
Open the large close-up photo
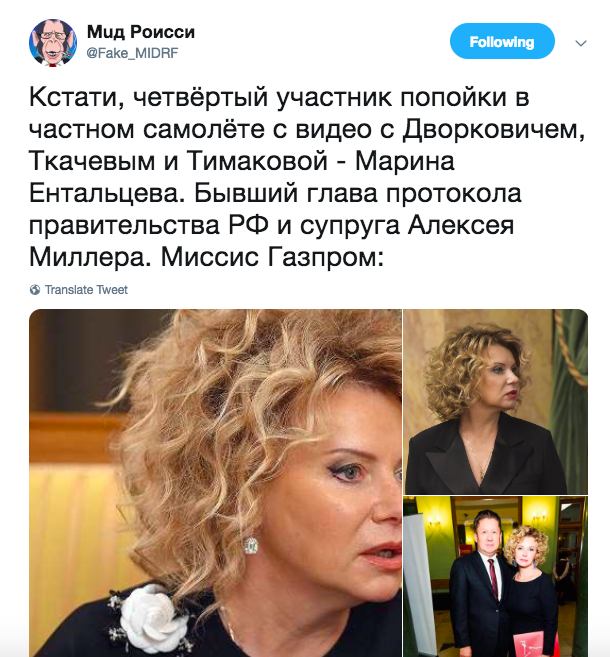[215, 483]
